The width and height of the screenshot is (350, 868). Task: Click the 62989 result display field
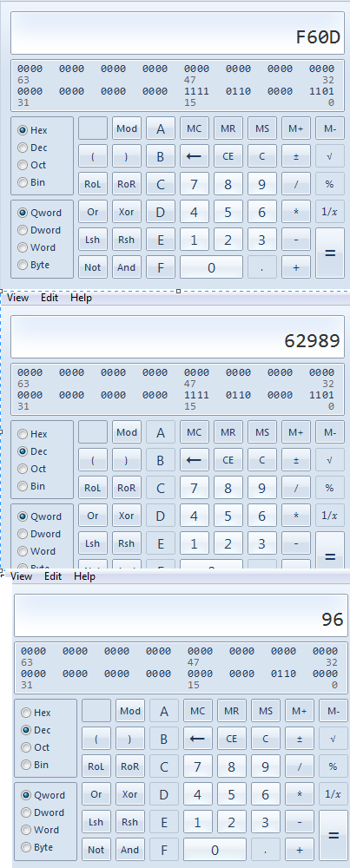pyautogui.click(x=178, y=337)
